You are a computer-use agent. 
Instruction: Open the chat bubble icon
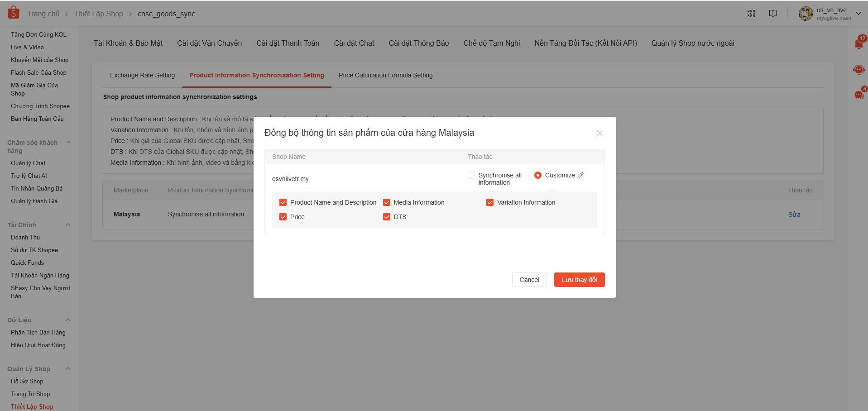[858, 95]
